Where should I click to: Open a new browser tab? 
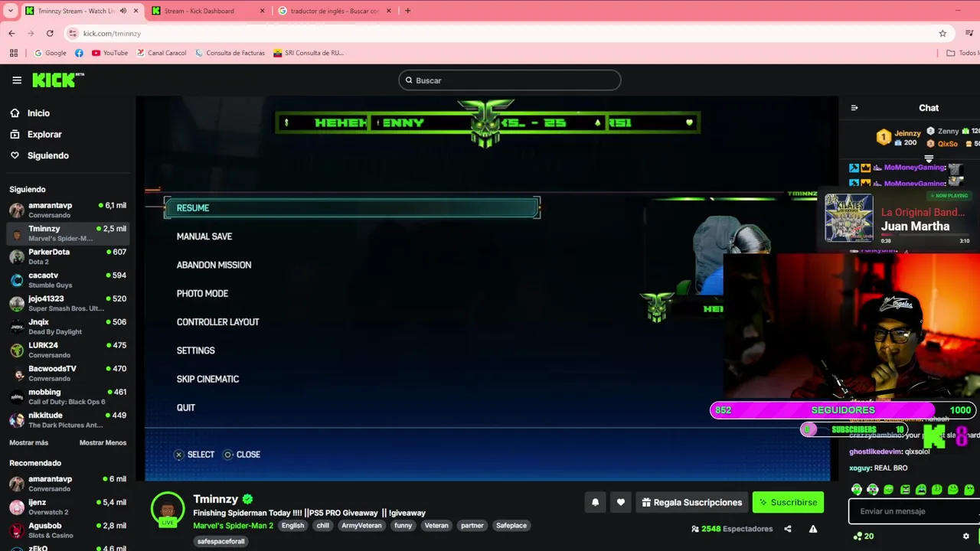coord(407,11)
